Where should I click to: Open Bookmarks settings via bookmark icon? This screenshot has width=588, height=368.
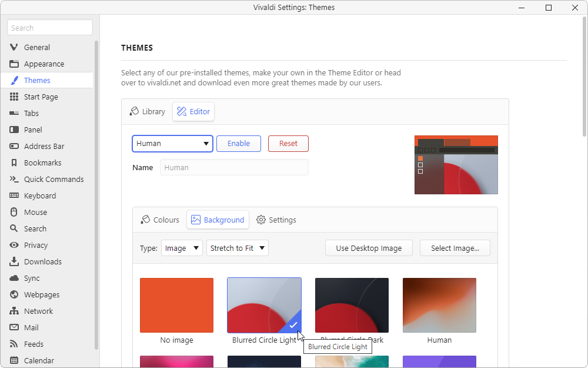click(14, 163)
